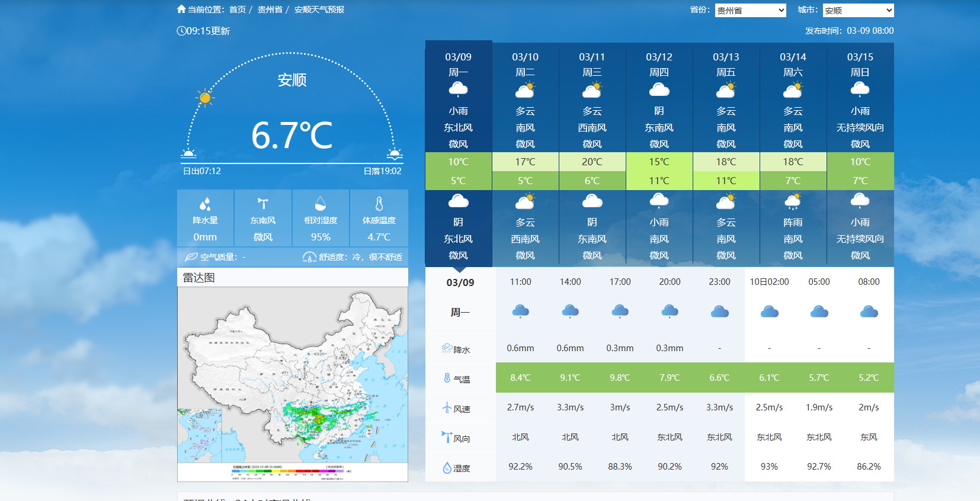Click the relative humidity droplet icon
The image size is (980, 501).
[321, 204]
